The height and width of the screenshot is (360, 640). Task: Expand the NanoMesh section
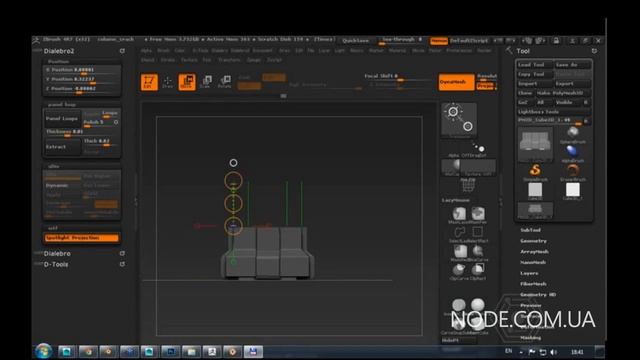(533, 262)
